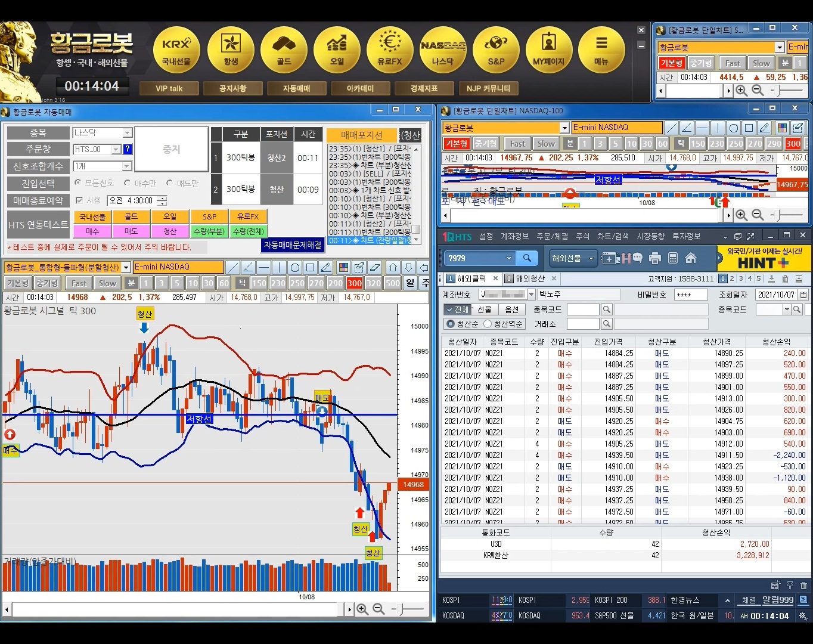The height and width of the screenshot is (644, 813).
Task: Click the printer icon in 1QHTS toolbar
Action: coord(655,258)
